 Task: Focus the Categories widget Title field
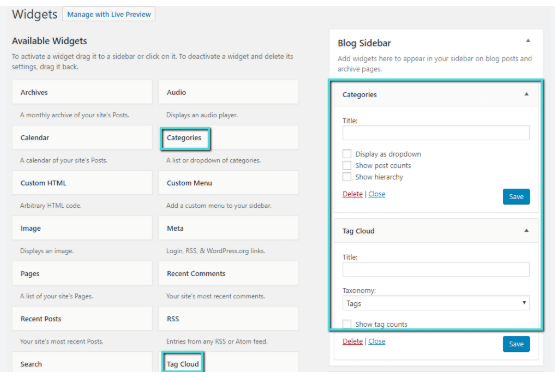pos(436,133)
